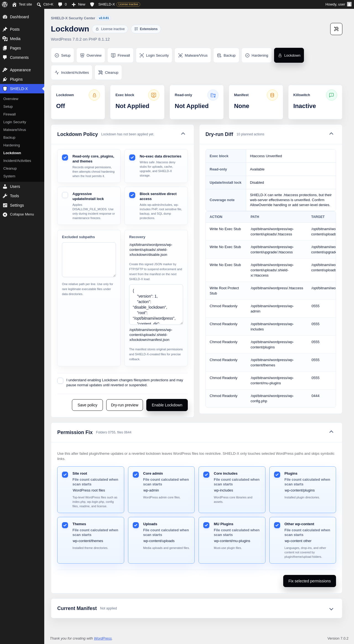354x644 pixels.
Task: Open the Malware/Virus tab
Action: tap(193, 55)
